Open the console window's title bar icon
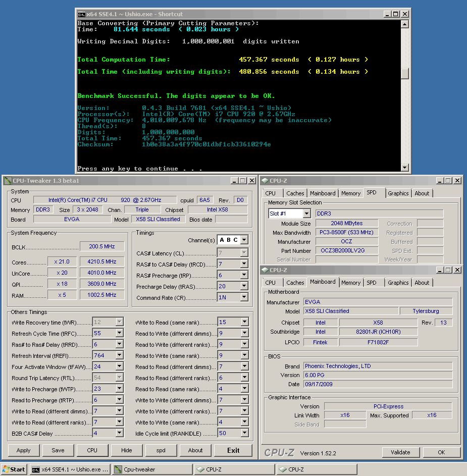Viewport: 467px width, 476px height. [81, 14]
